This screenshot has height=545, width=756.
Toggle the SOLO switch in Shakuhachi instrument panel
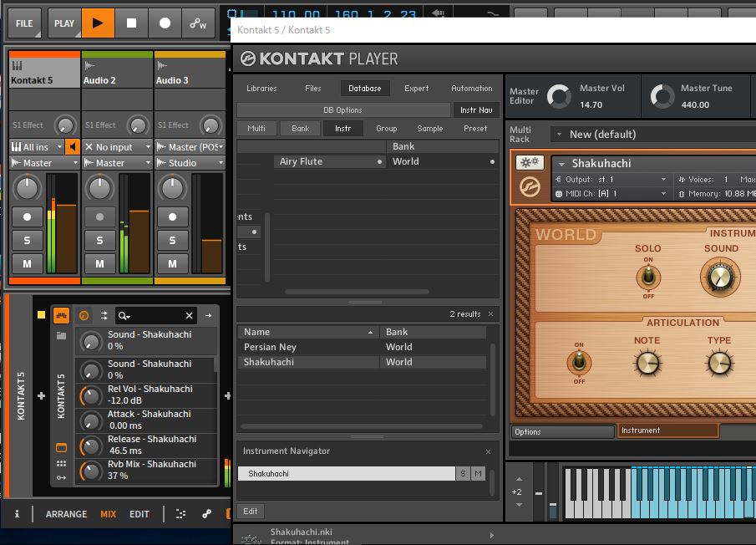click(x=648, y=278)
